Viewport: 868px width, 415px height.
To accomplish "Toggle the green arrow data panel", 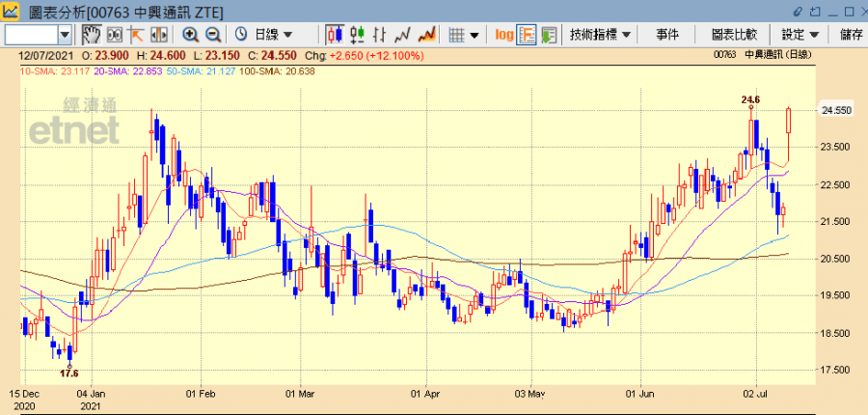I will (x=549, y=35).
